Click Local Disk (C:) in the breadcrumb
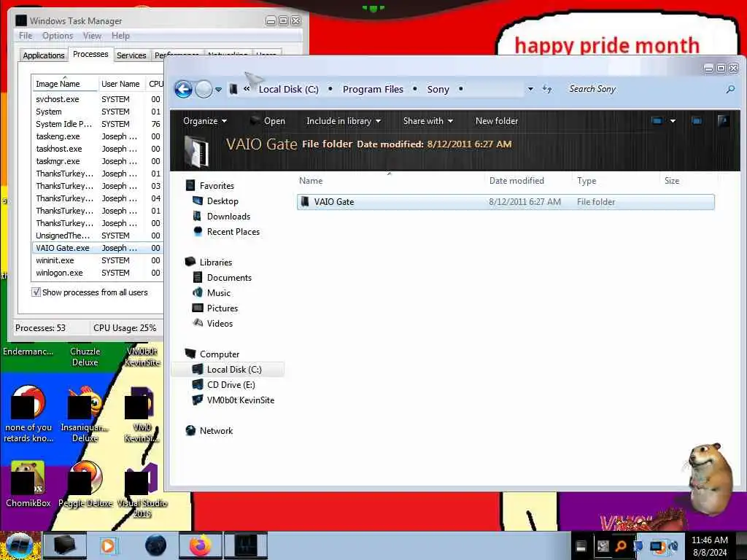 (289, 89)
